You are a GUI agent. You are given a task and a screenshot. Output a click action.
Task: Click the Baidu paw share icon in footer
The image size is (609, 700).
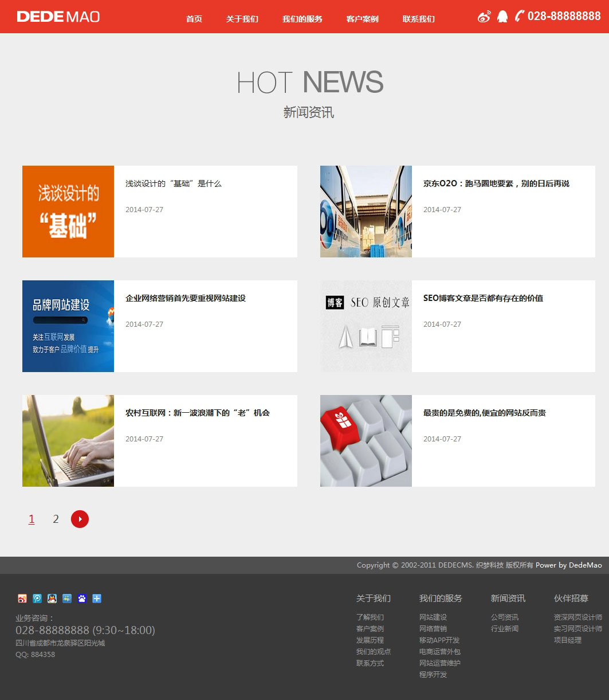point(82,599)
